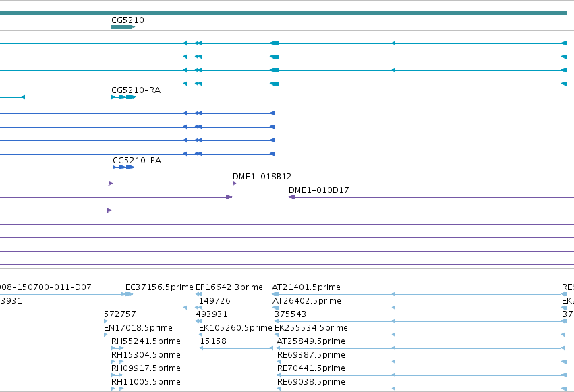Click the CG5210 gene arrow glyph
574x392 pixels.
point(123,27)
